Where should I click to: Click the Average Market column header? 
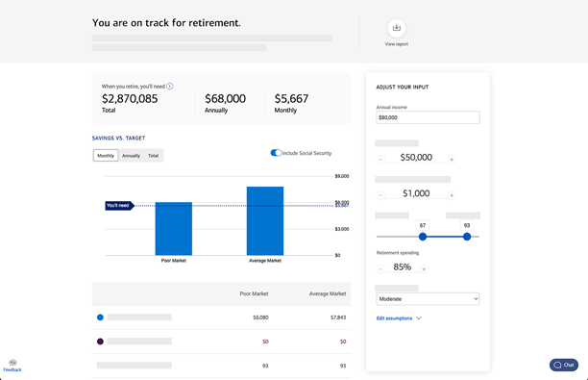point(328,293)
